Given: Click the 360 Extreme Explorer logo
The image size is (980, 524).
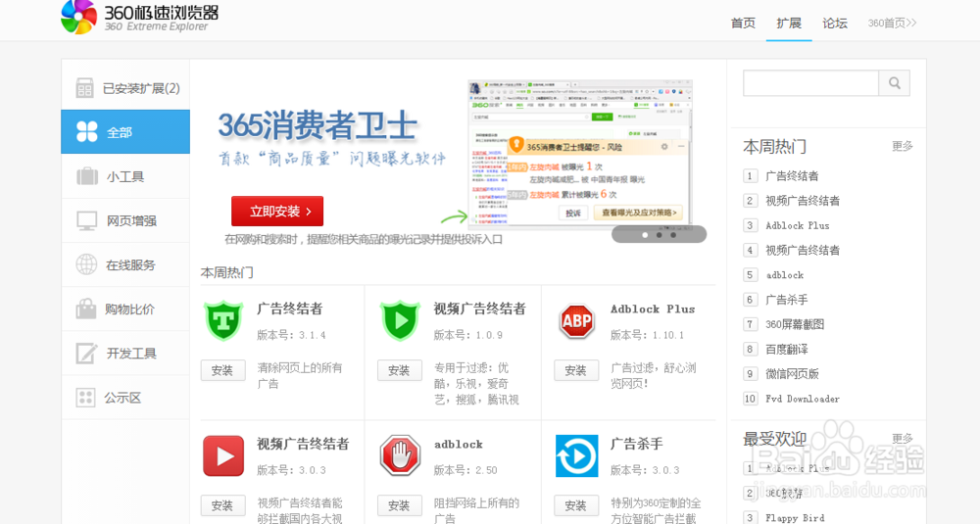Looking at the screenshot, I should point(139,17).
